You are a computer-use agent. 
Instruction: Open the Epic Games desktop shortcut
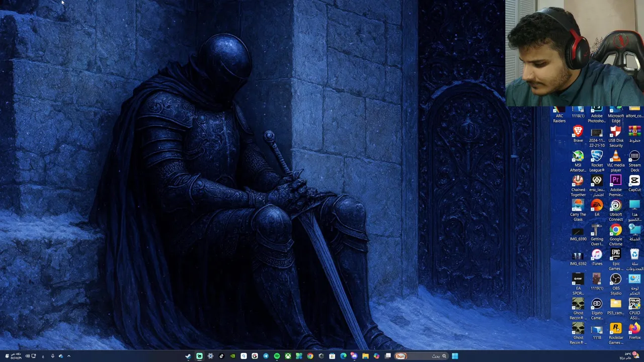(x=616, y=260)
